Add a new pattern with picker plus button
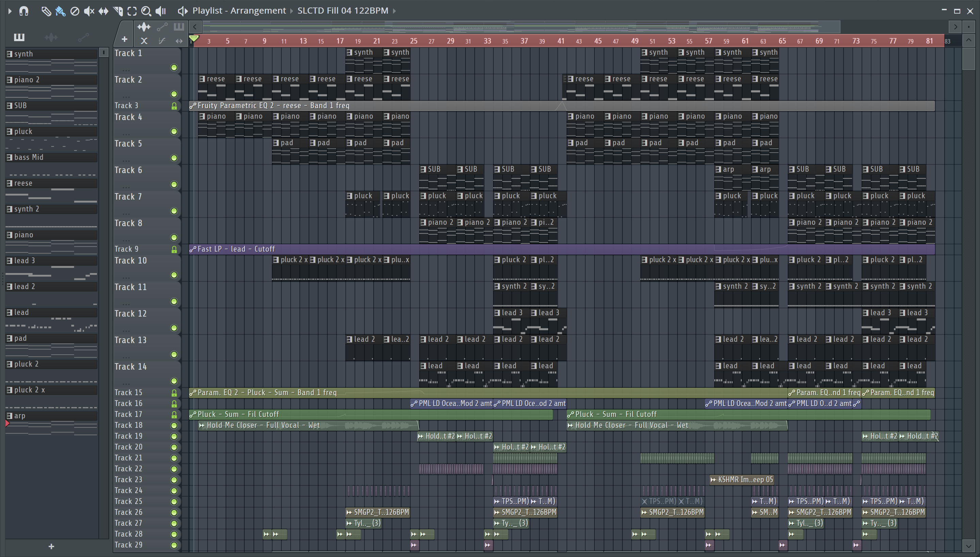 (x=51, y=546)
